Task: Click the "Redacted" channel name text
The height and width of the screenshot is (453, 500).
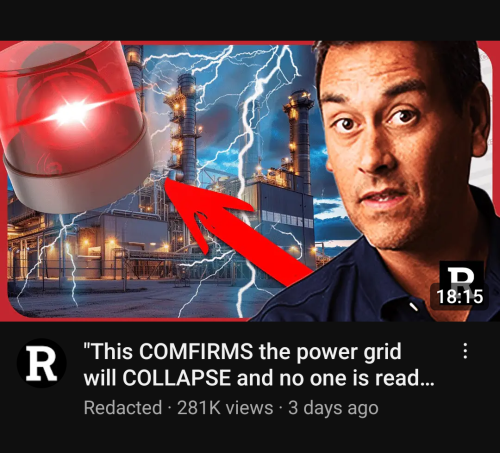Action: pos(123,407)
